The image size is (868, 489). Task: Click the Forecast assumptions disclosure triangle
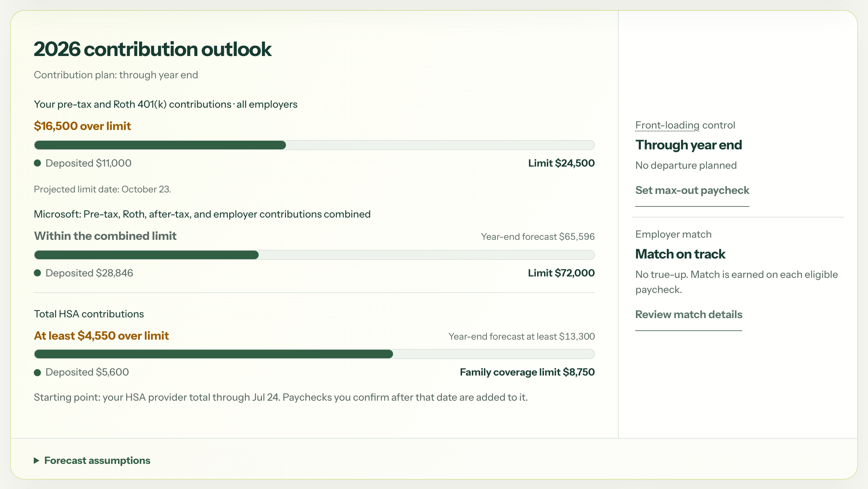pos(36,461)
